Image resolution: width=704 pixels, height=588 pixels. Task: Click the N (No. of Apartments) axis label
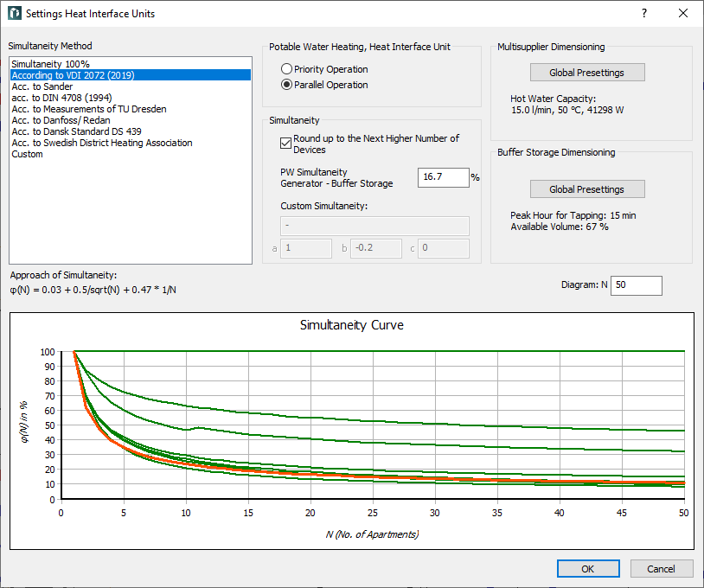click(372, 534)
